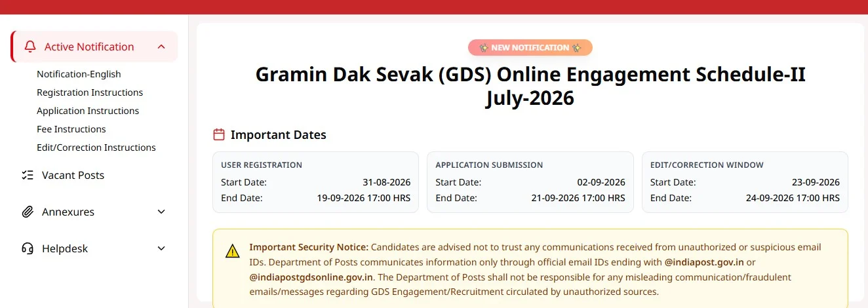Click the bell icon beside Active Notification
Screen dimensions: 868x308
coord(30,47)
